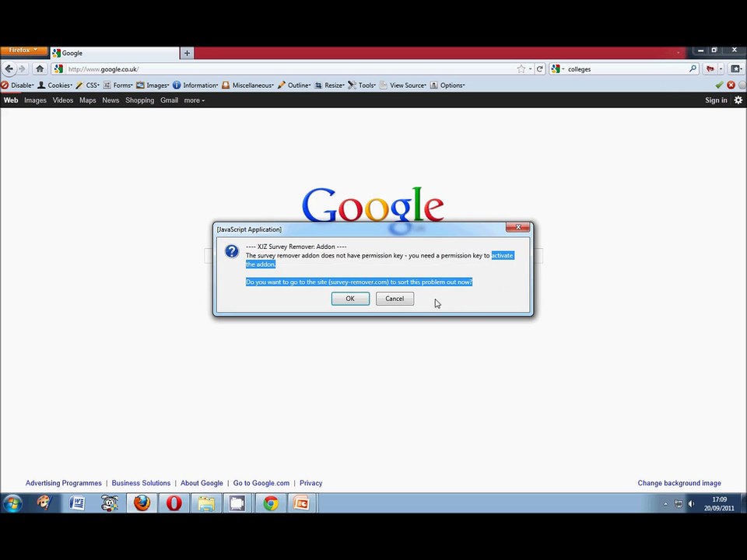The height and width of the screenshot is (560, 747).
Task: Open Windows Start orb
Action: pyautogui.click(x=13, y=503)
